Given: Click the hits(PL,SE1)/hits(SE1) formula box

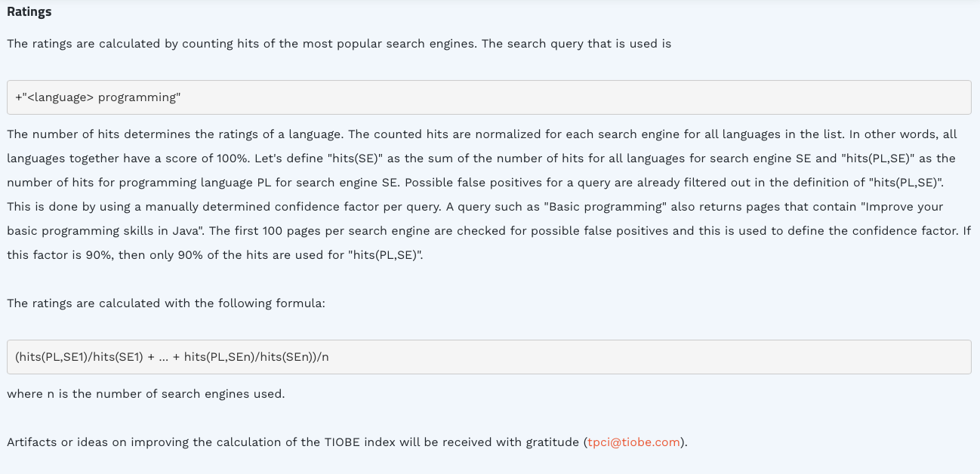Looking at the screenshot, I should pos(489,357).
